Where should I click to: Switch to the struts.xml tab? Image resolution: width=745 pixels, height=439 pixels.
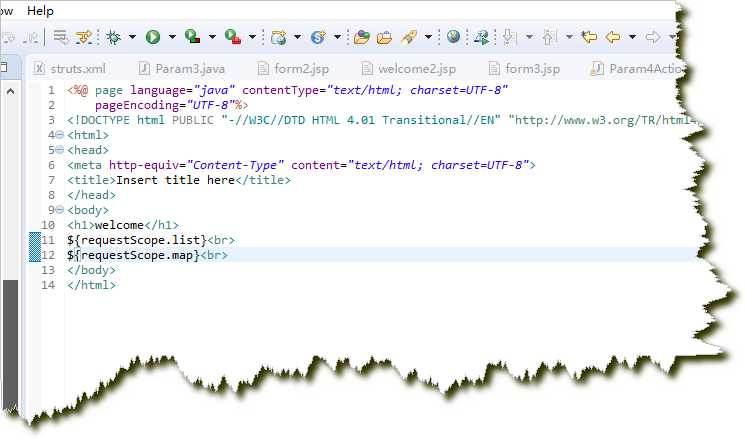pyautogui.click(x=70, y=69)
